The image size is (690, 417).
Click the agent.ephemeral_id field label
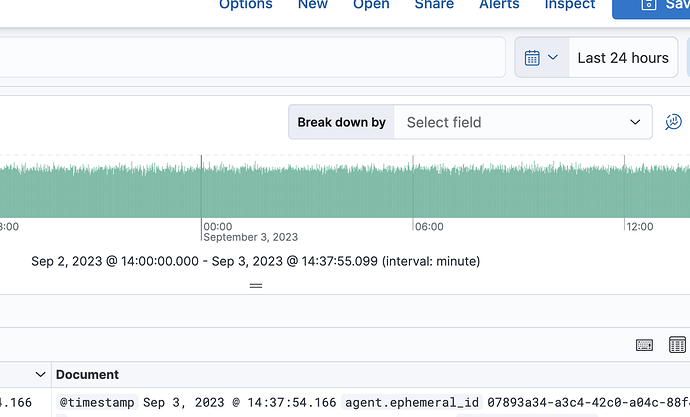click(411, 402)
